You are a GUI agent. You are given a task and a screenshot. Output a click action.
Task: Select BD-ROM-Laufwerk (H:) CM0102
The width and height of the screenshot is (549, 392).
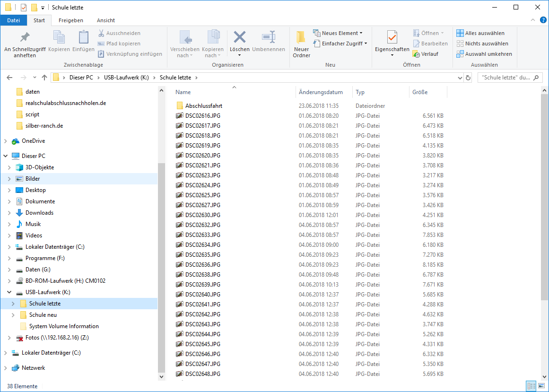(65, 281)
